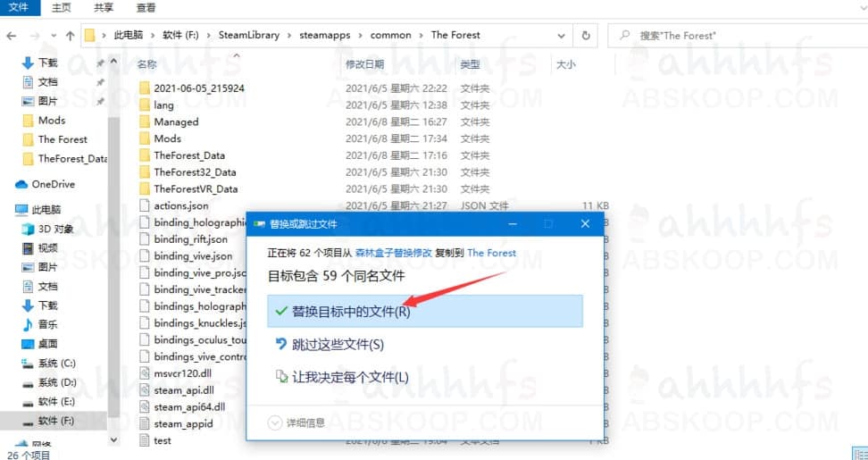Open recent locations dropdown next to forward arrow
Image resolution: width=868 pixels, height=460 pixels.
click(x=54, y=36)
